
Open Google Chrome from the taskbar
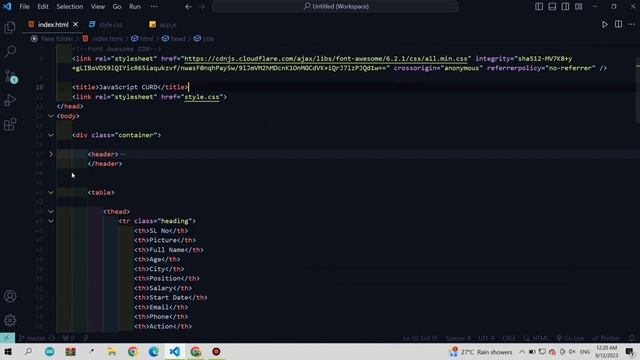[x=133, y=351]
